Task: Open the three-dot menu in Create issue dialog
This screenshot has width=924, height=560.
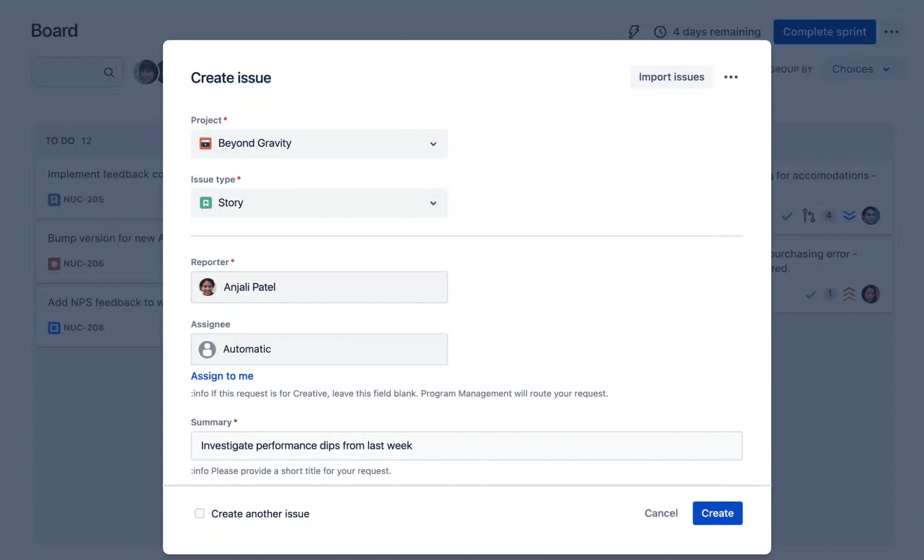Action: point(730,77)
